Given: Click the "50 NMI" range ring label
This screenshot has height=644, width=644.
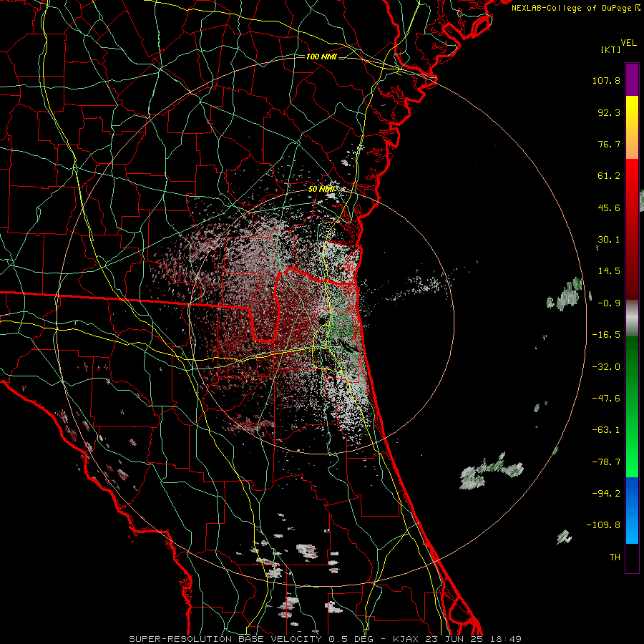Looking at the screenshot, I should click(321, 189).
